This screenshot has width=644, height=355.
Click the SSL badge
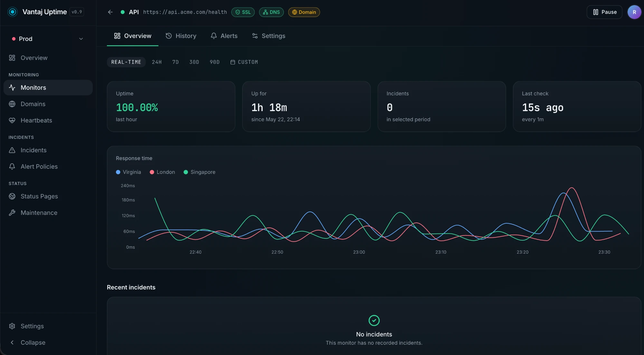(243, 12)
